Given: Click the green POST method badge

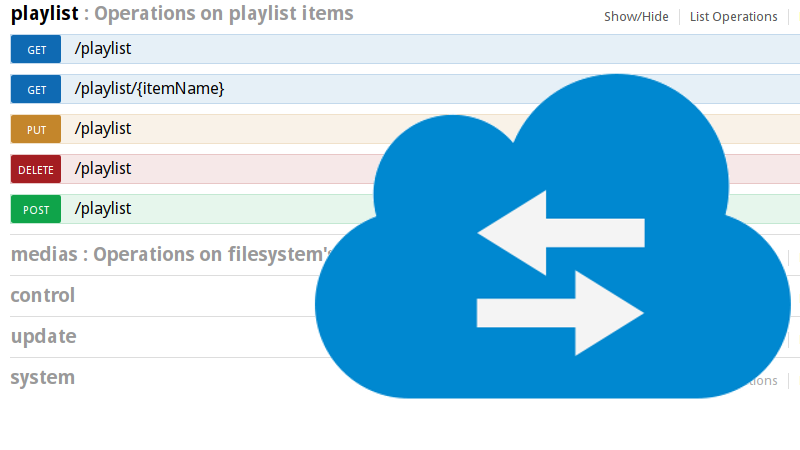Looking at the screenshot, I should pos(36,209).
